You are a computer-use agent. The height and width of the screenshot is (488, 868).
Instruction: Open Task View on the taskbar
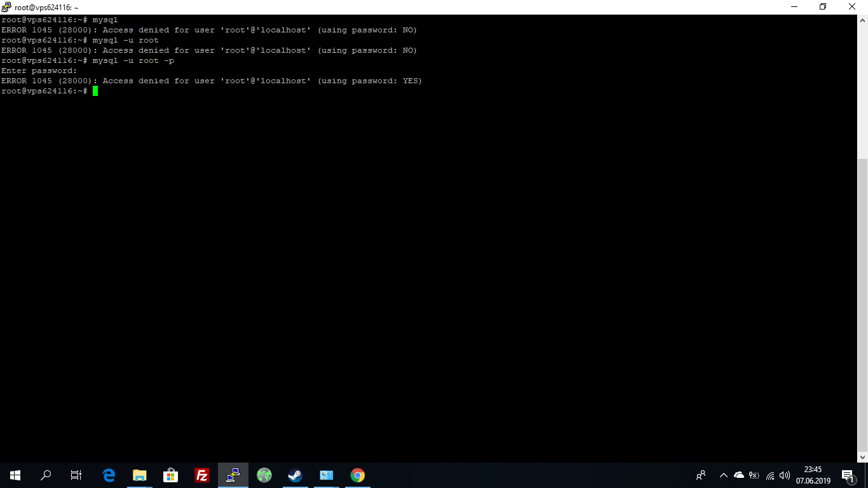tap(76, 475)
